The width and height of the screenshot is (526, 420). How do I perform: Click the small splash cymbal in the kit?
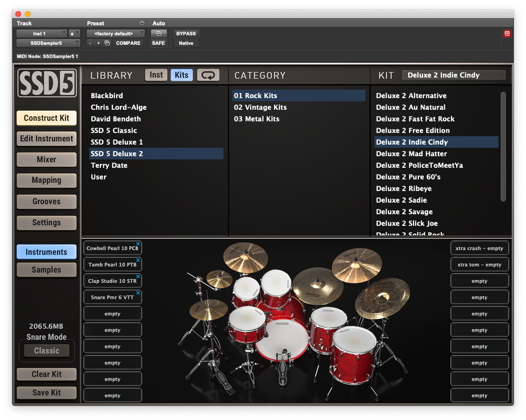click(219, 279)
